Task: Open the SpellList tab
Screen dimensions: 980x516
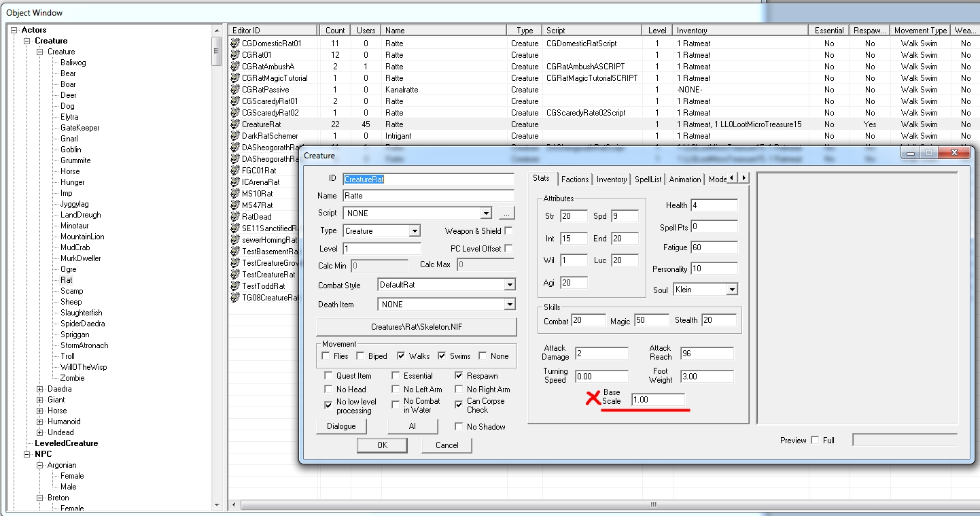Action: [648, 179]
